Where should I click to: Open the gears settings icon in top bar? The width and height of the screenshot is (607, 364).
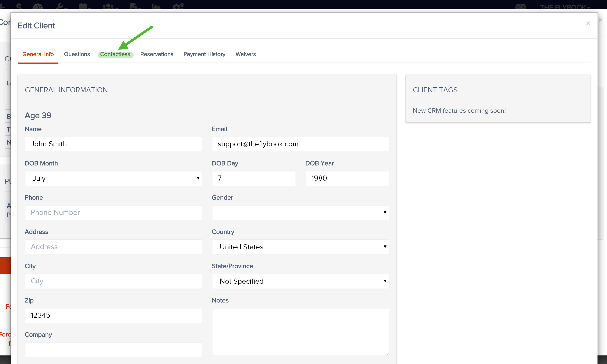[178, 7]
